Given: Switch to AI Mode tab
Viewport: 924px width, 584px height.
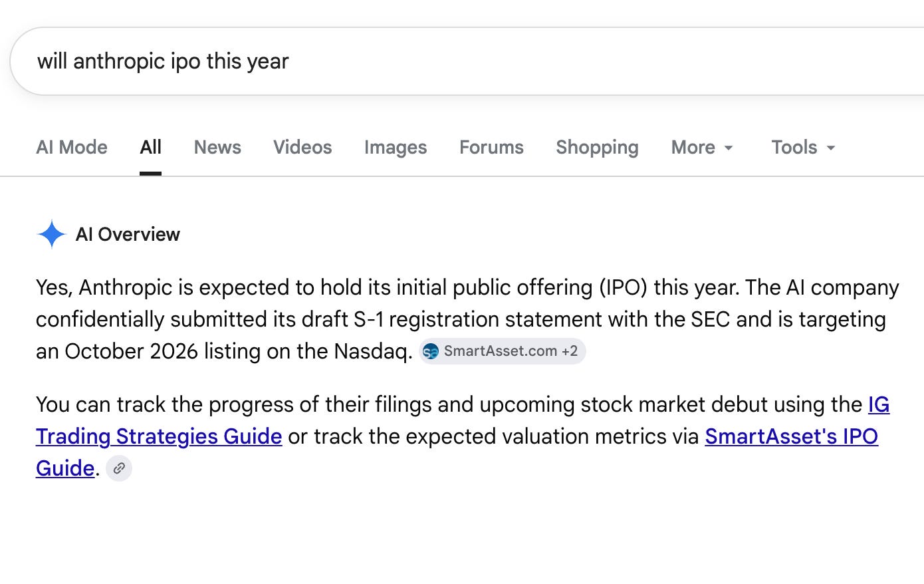Looking at the screenshot, I should pos(72,147).
